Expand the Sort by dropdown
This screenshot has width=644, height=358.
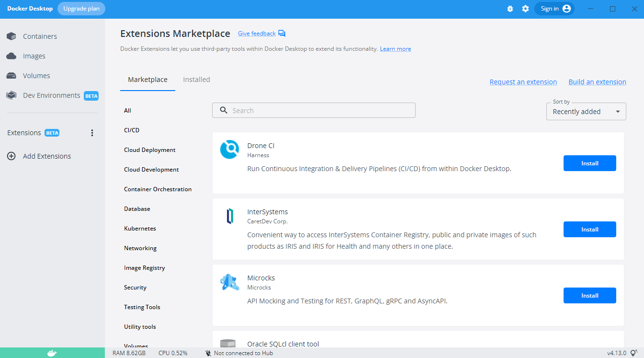pos(586,112)
